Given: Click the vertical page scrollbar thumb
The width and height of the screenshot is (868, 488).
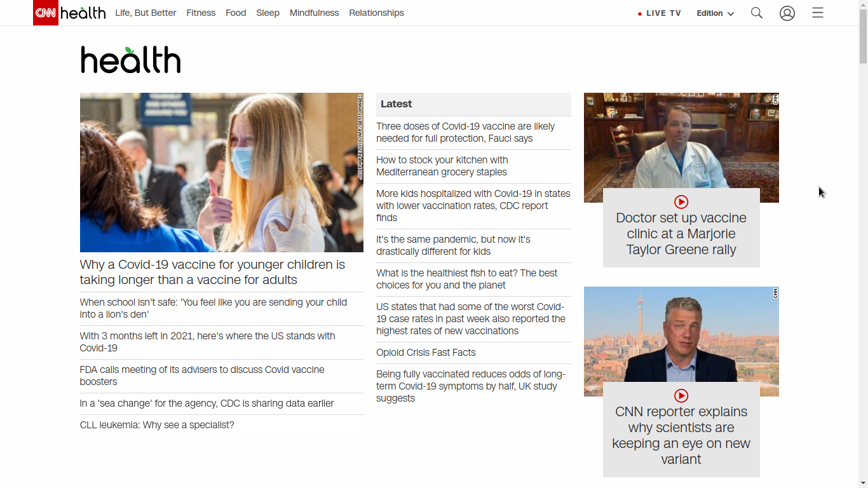Looking at the screenshot, I should pos(863,36).
